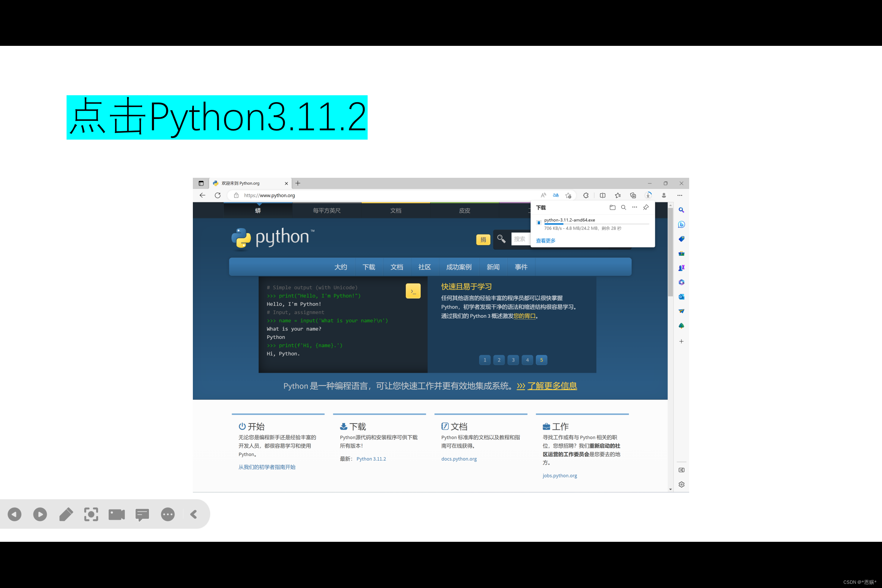Open more slideshow options ellipsis
This screenshot has width=882, height=588.
coord(168,514)
